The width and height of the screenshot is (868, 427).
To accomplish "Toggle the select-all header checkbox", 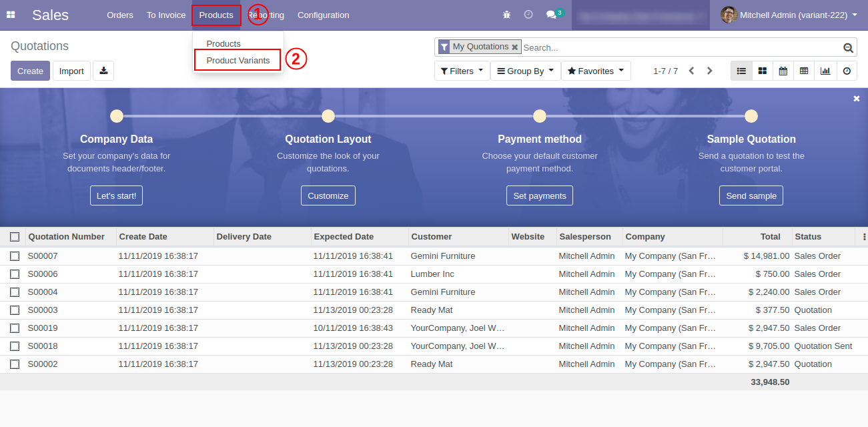I will pos(15,237).
